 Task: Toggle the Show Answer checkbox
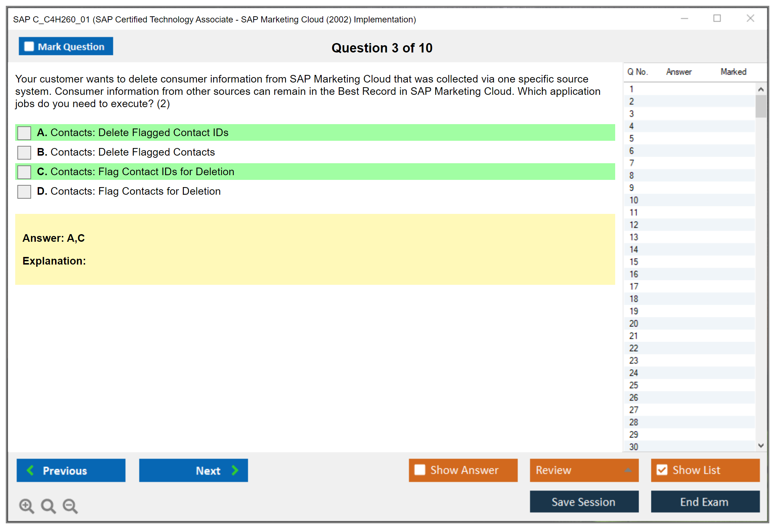tap(420, 470)
